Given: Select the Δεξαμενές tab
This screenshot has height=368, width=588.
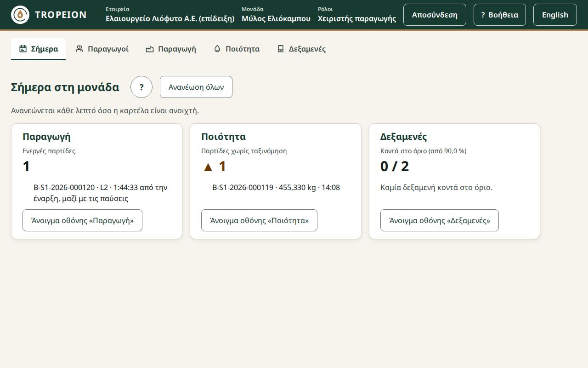Looking at the screenshot, I should (x=301, y=49).
